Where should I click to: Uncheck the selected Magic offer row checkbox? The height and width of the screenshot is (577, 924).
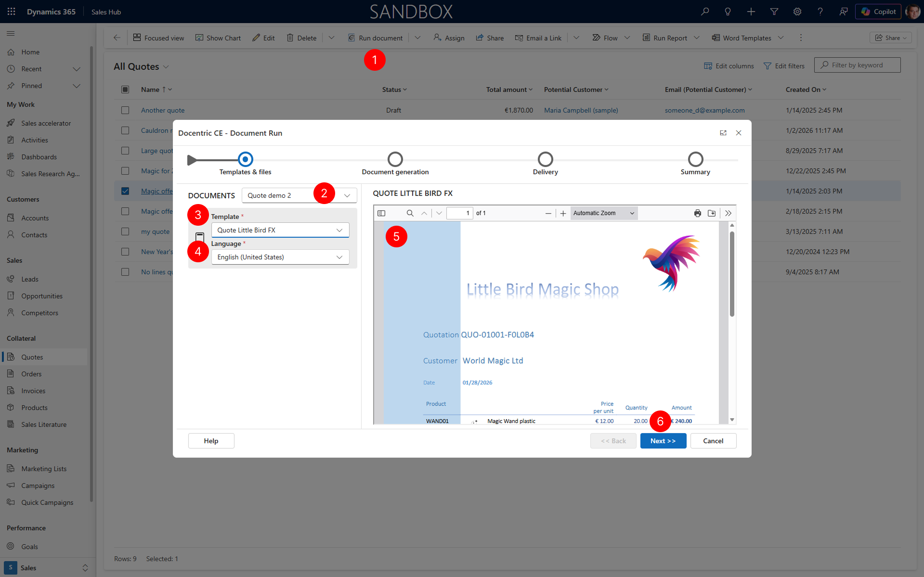tap(125, 191)
